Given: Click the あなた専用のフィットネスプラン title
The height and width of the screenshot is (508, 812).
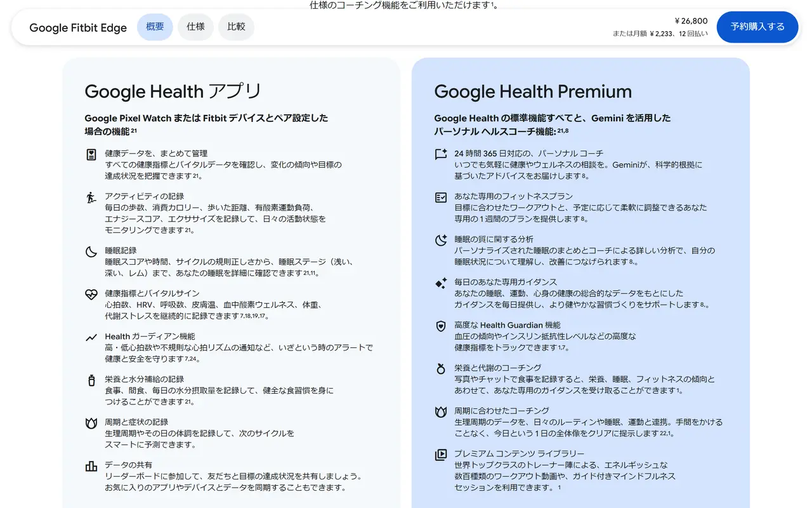Looking at the screenshot, I should pyautogui.click(x=513, y=196).
